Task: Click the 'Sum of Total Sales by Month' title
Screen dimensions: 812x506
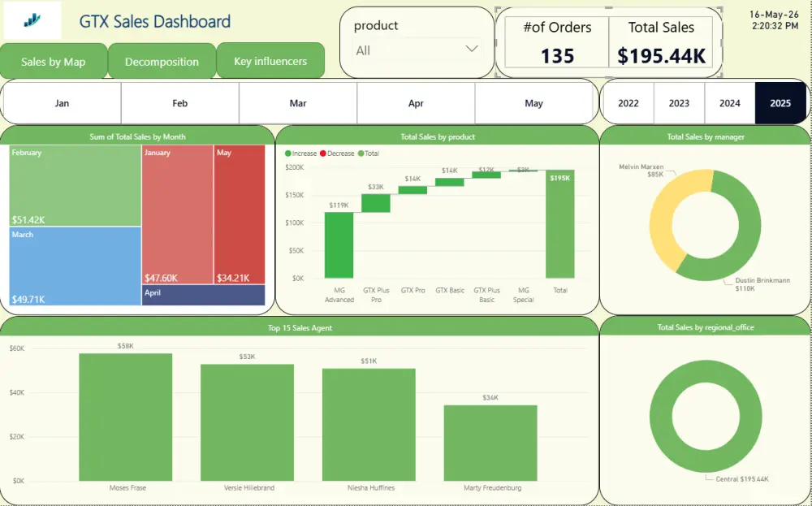Action: point(137,136)
